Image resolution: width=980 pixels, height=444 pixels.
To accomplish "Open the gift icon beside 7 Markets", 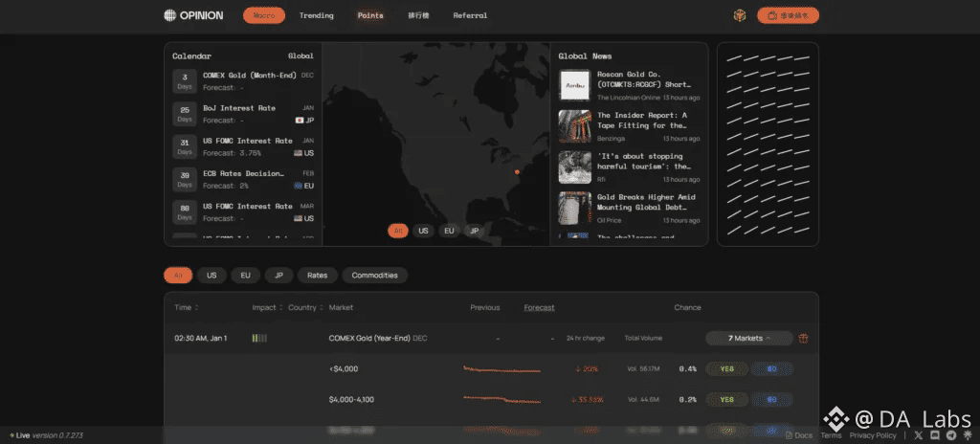I will click(x=804, y=339).
